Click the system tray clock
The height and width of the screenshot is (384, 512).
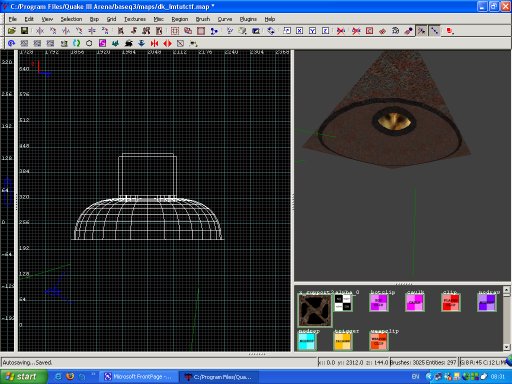pos(497,377)
